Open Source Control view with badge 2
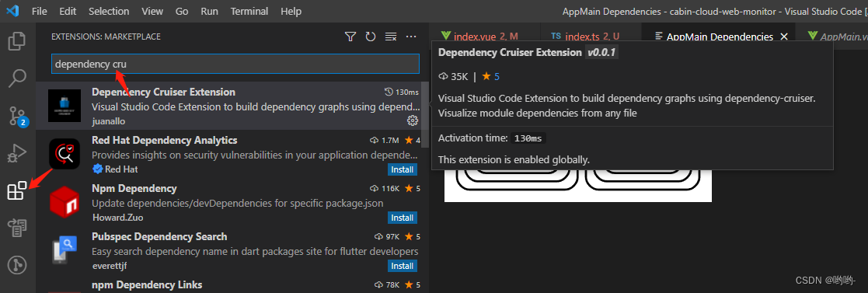868x293 pixels. point(17,116)
